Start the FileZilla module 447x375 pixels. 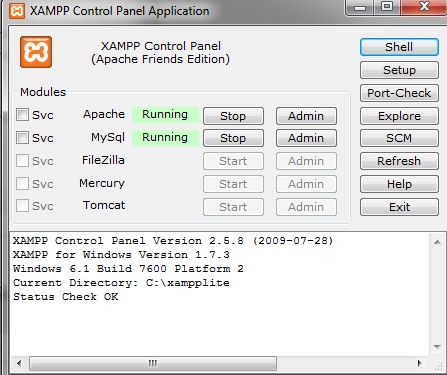tap(233, 161)
